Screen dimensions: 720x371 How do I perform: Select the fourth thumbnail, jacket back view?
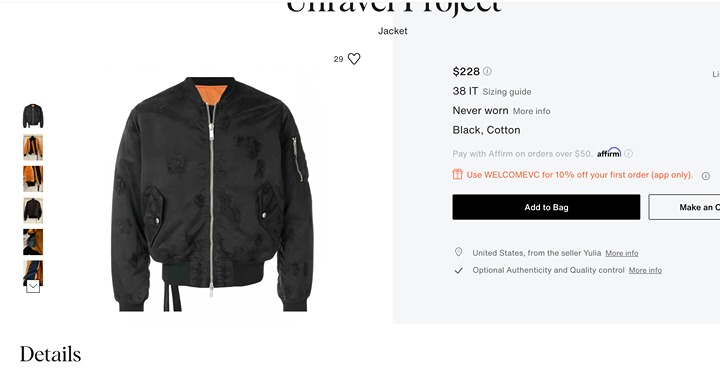(x=33, y=210)
